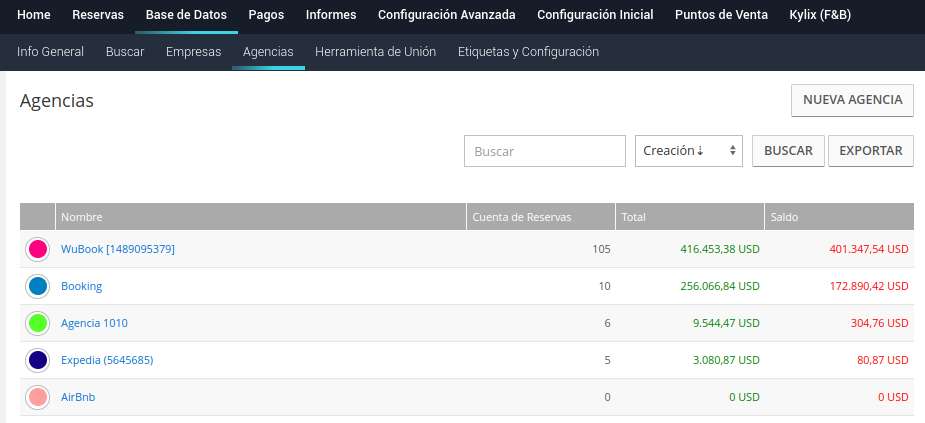Click the EXPORTAR button
925x423 pixels.
pos(871,151)
